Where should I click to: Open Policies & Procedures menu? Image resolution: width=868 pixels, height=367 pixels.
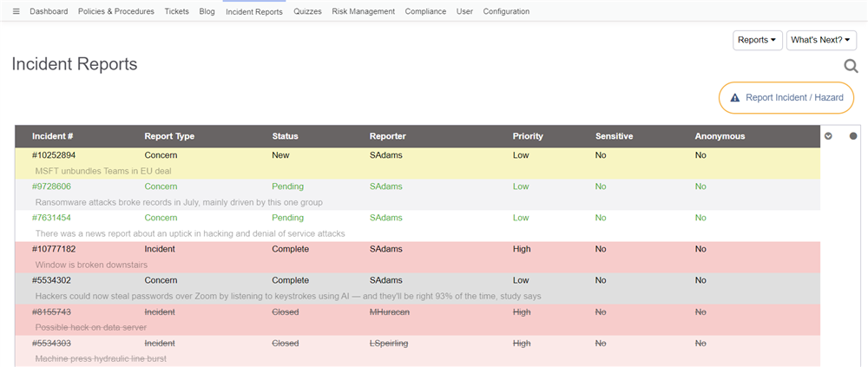pyautogui.click(x=115, y=11)
